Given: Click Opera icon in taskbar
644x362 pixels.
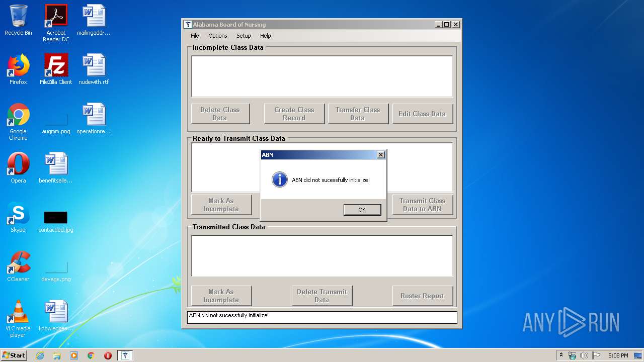Looking at the screenshot, I should [108, 355].
